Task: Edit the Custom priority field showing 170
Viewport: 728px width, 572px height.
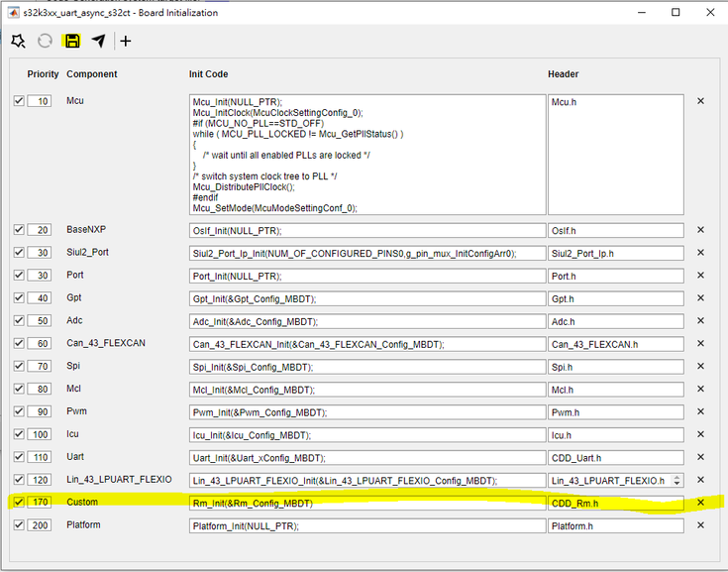Action: click(x=40, y=503)
